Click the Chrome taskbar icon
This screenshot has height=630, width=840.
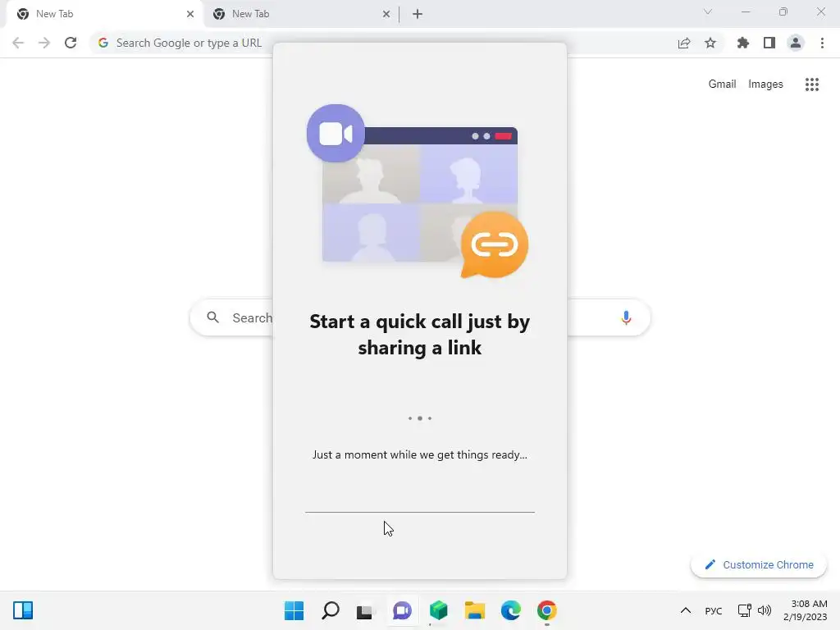[x=547, y=610]
